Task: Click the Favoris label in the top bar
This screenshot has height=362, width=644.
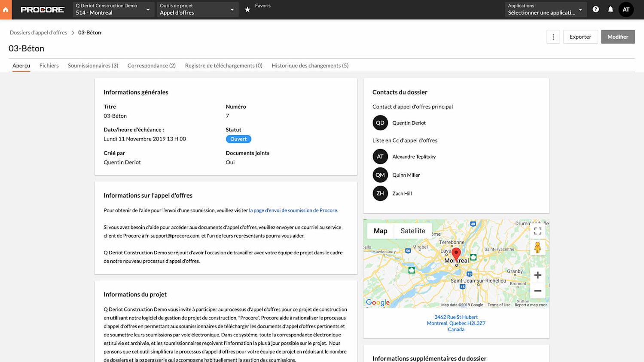Action: 262,6
